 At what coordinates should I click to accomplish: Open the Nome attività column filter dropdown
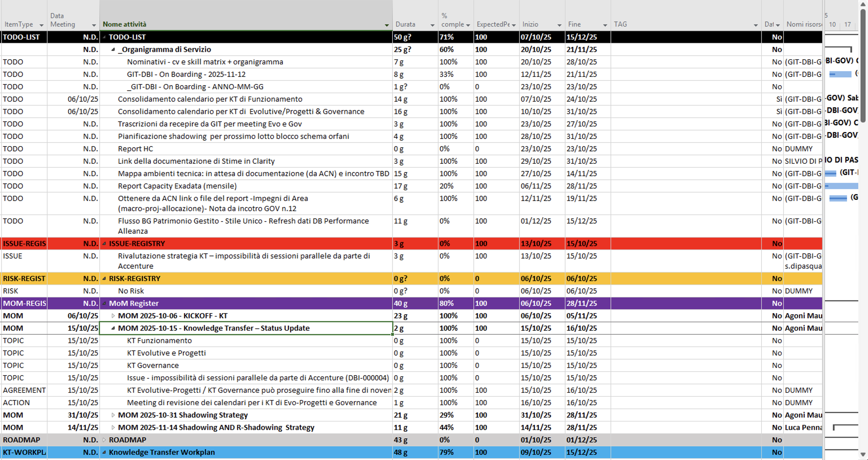(x=387, y=25)
